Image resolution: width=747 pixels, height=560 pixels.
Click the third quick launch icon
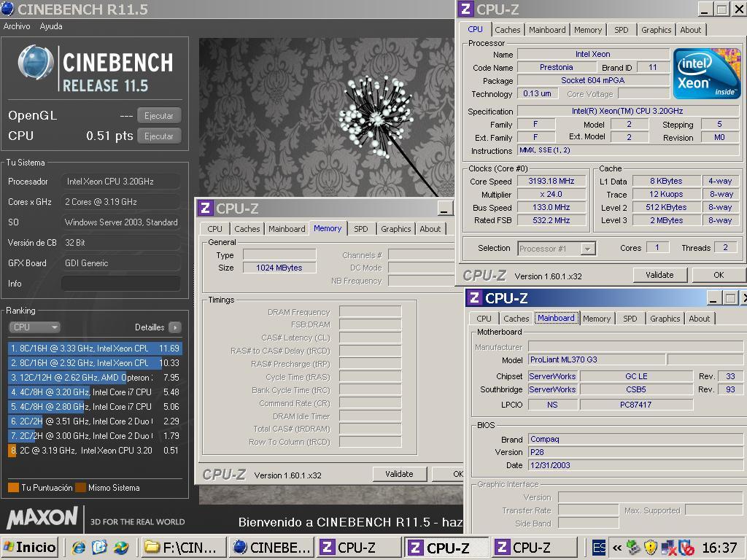(x=121, y=548)
